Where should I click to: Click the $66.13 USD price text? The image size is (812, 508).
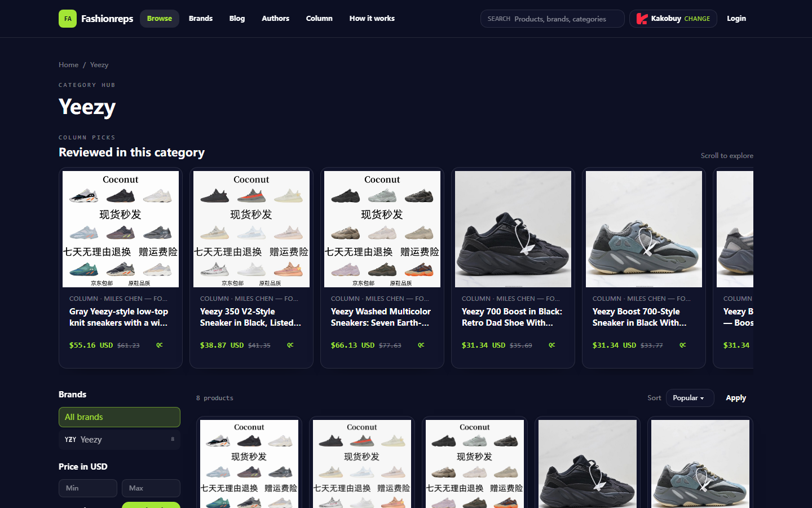coord(352,345)
